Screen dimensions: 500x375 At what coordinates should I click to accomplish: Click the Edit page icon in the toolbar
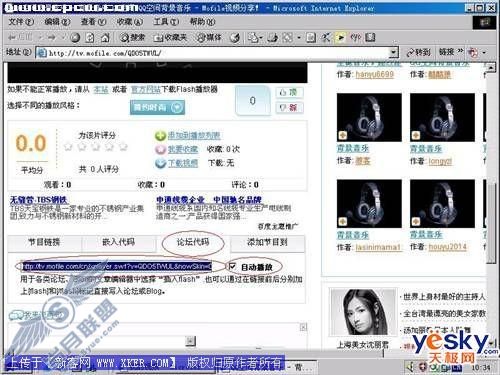click(x=288, y=38)
